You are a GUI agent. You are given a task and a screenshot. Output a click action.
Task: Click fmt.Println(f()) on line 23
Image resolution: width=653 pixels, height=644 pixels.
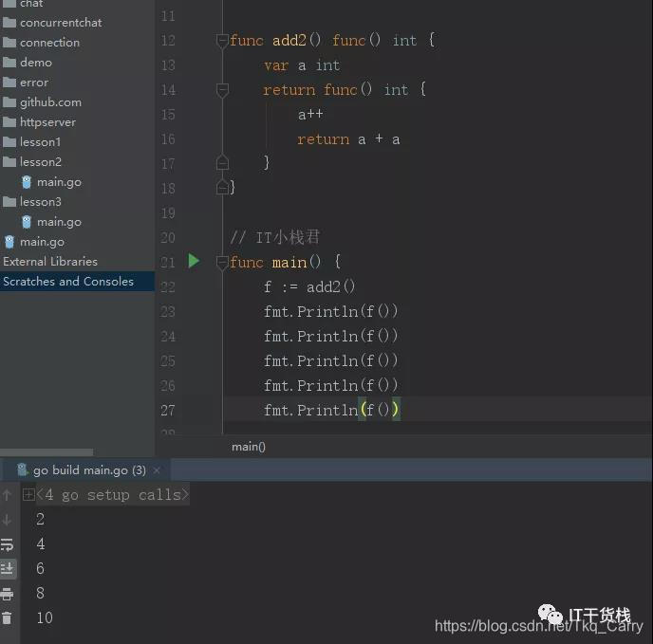[331, 311]
